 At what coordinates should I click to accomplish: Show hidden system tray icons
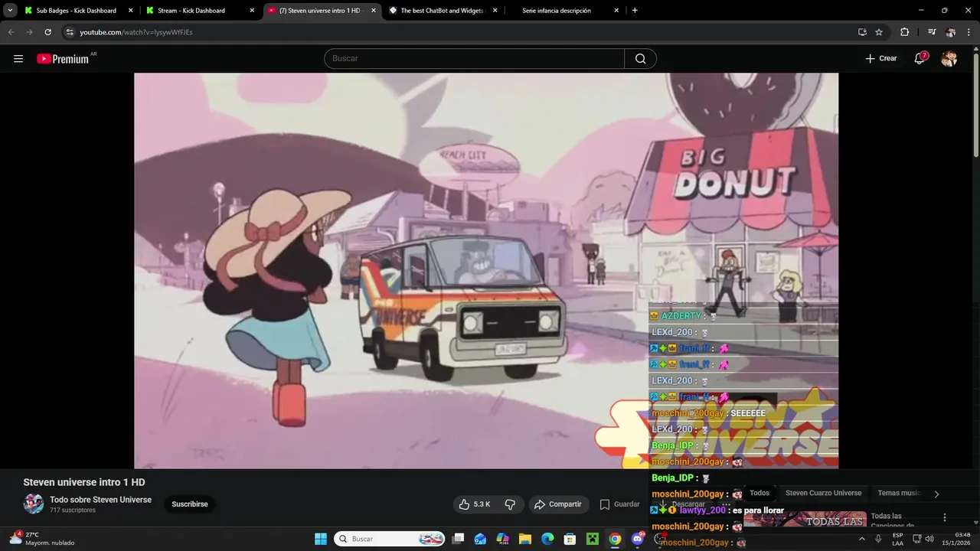862,539
